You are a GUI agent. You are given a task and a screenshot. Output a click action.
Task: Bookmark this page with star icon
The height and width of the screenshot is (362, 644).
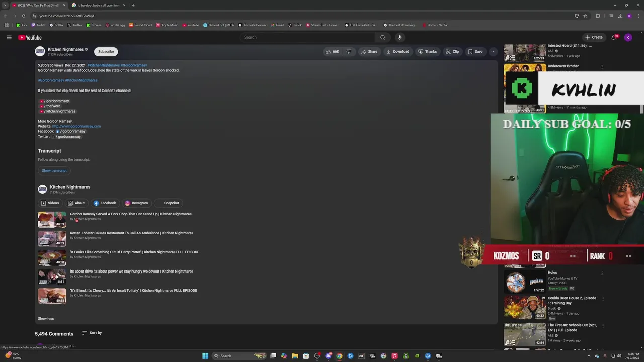click(585, 16)
